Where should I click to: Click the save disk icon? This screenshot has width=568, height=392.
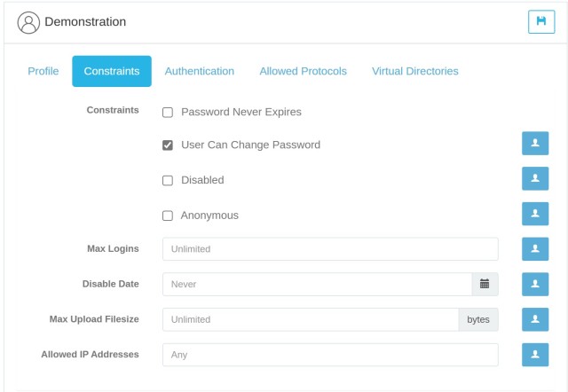540,22
